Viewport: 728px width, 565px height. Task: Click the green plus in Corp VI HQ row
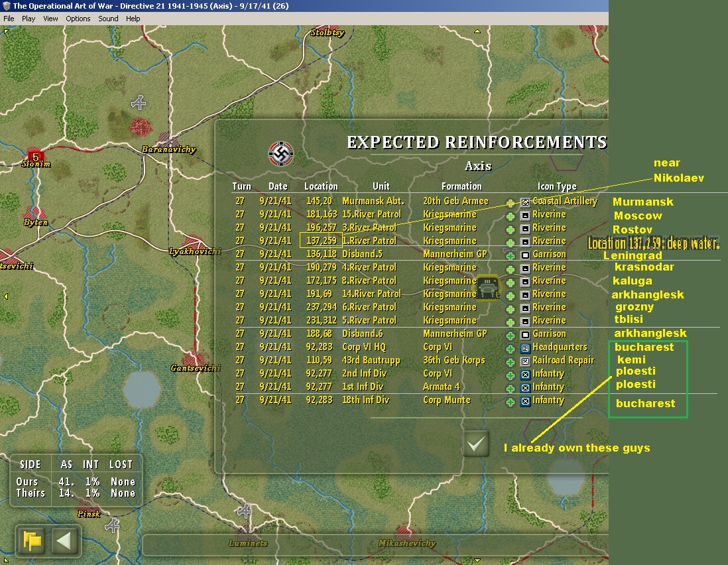[x=511, y=349]
